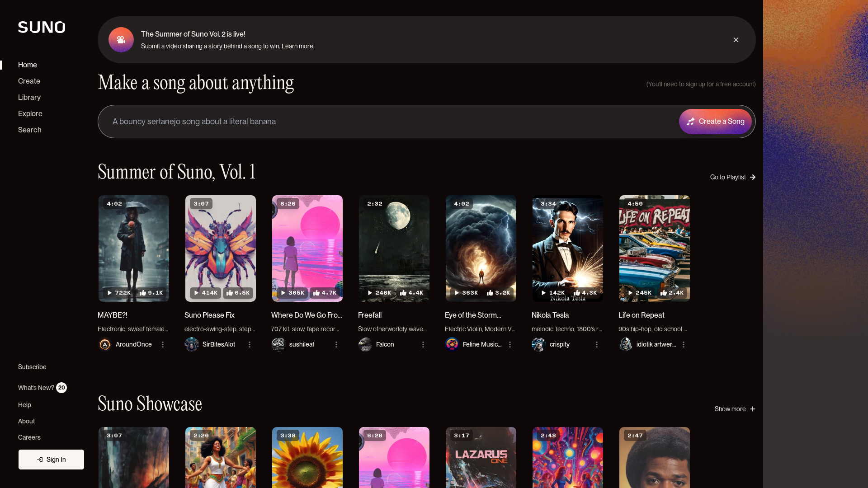Like the MAYBE?! song (9.1K)

tap(151, 293)
